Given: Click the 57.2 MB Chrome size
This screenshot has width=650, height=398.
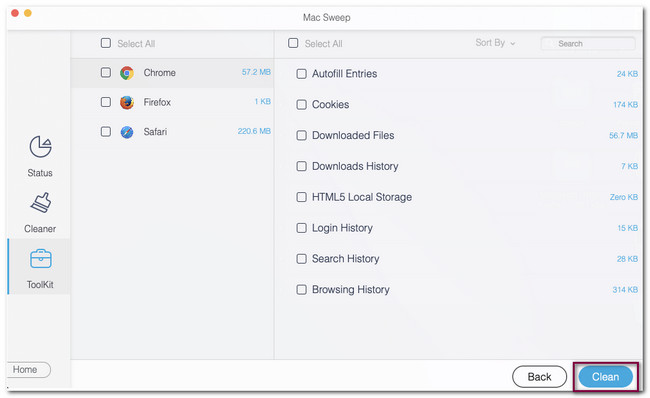Looking at the screenshot, I should [256, 72].
